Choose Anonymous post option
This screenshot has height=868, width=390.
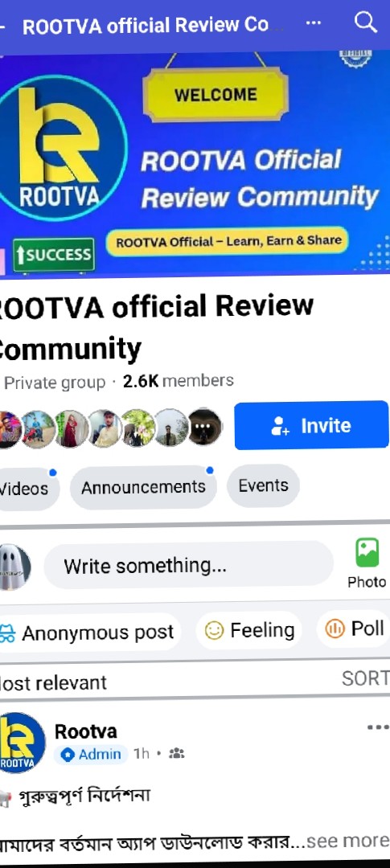point(88,632)
